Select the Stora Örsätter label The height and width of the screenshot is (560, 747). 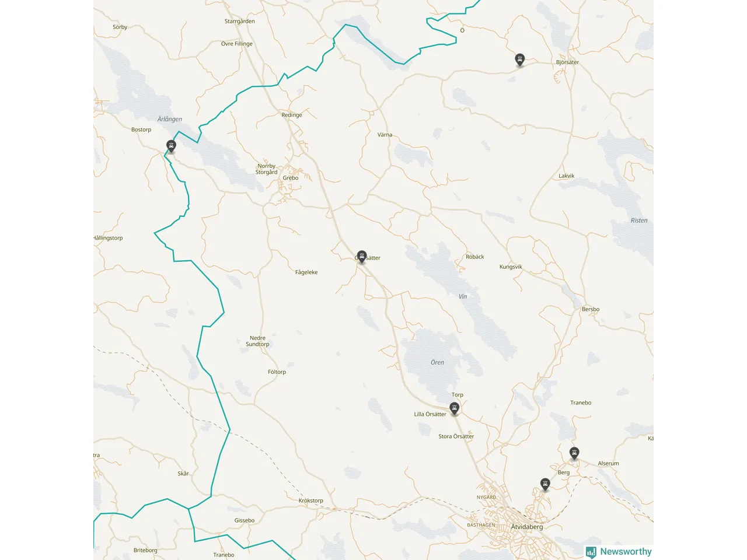(x=456, y=436)
